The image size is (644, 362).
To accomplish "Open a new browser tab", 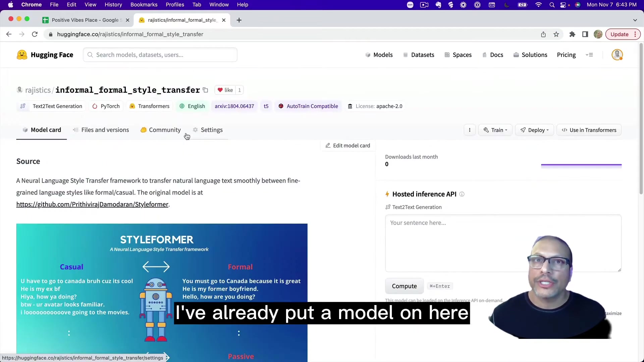I will (239, 20).
